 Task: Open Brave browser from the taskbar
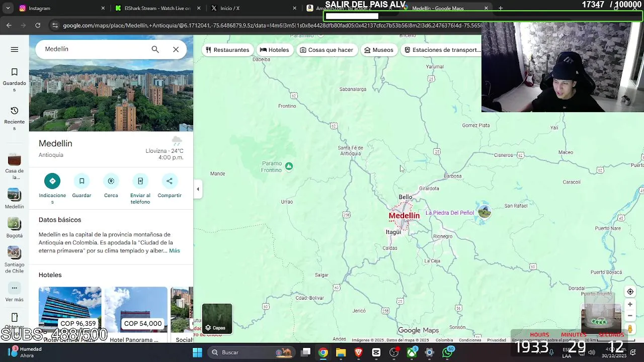pos(358,352)
